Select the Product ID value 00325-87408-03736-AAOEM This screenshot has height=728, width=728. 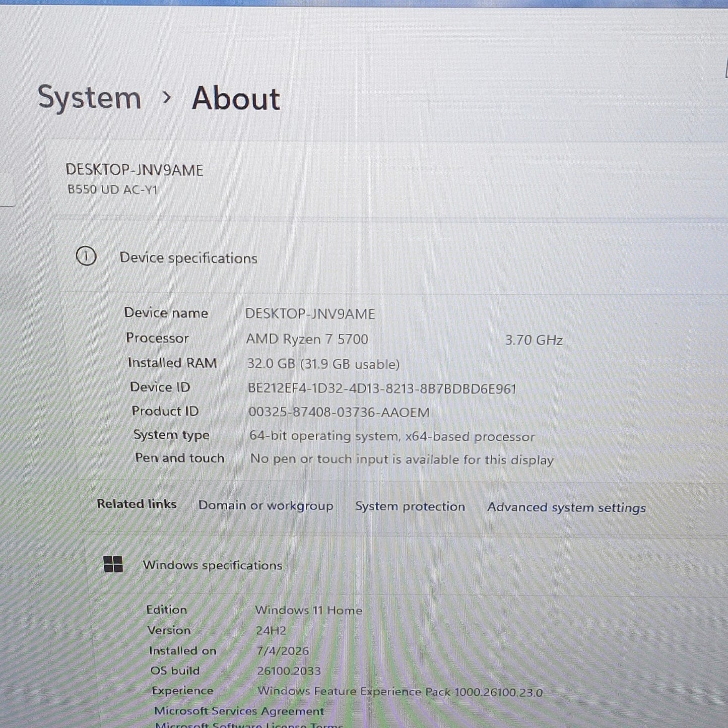click(x=339, y=412)
